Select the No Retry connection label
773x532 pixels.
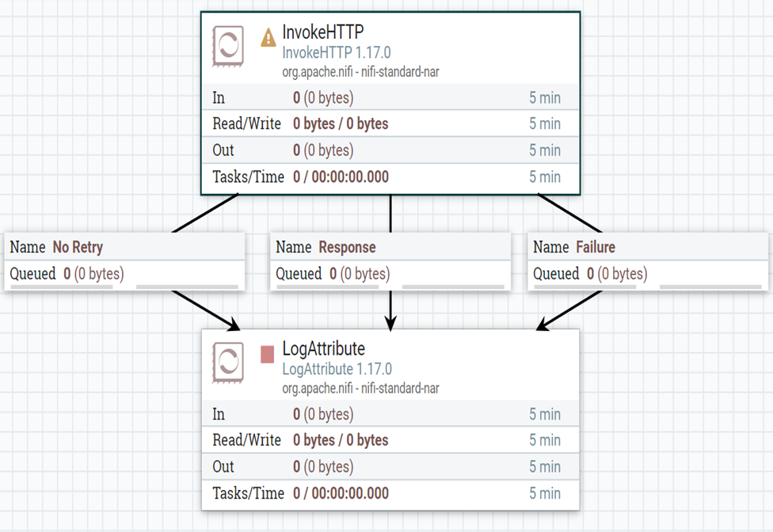(78, 247)
